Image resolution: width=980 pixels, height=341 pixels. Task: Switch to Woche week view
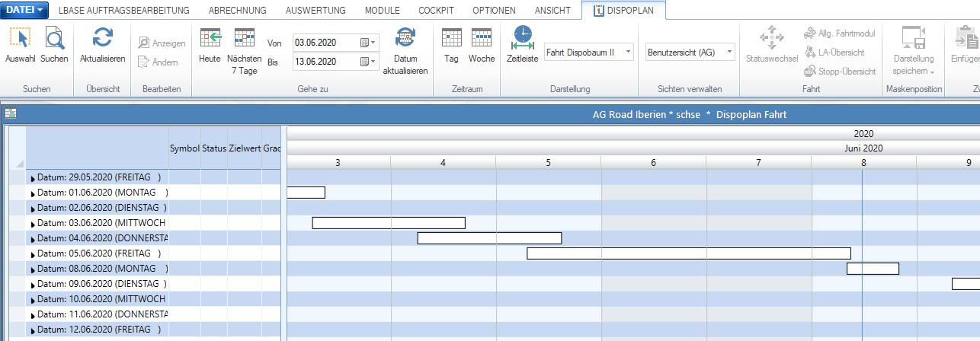[482, 38]
